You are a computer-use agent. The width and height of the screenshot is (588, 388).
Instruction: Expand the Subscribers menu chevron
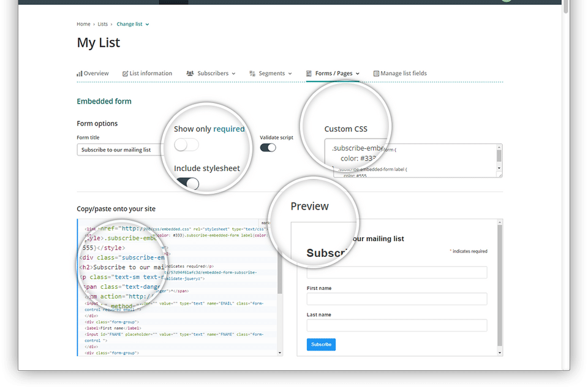(x=233, y=74)
